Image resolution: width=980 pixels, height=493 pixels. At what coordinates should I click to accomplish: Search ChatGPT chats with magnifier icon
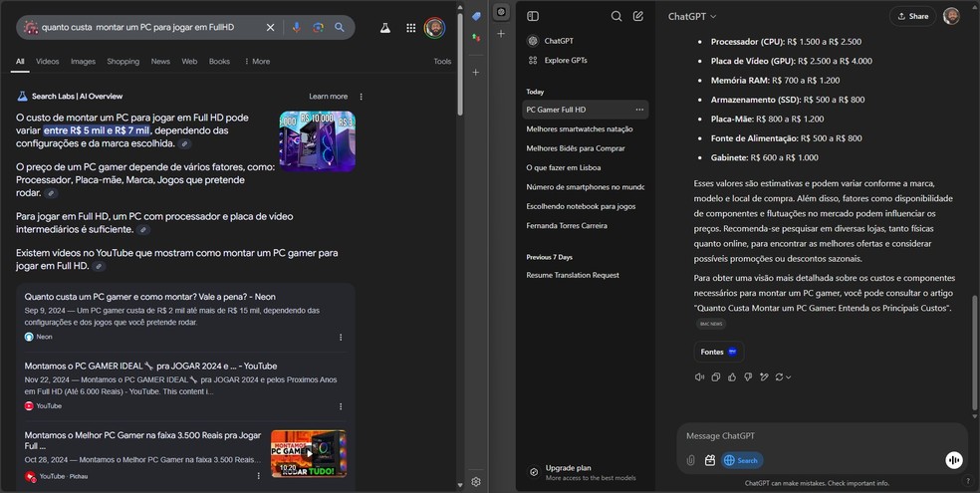tap(616, 16)
